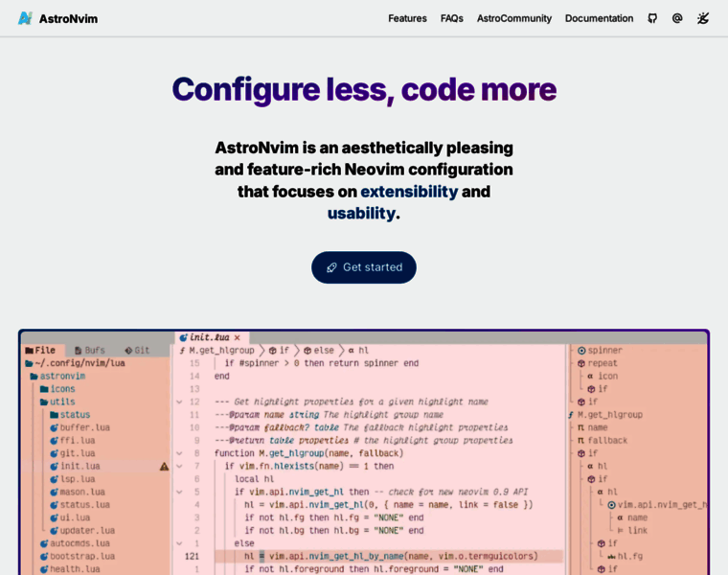Collapse the ~/.config/nvim/lua root folder
Screen dimensions: 728x575
pos(75,363)
